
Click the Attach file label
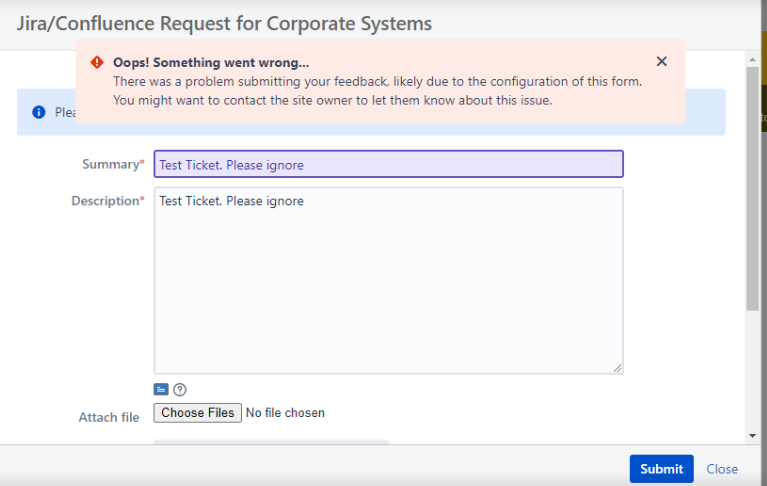109,417
